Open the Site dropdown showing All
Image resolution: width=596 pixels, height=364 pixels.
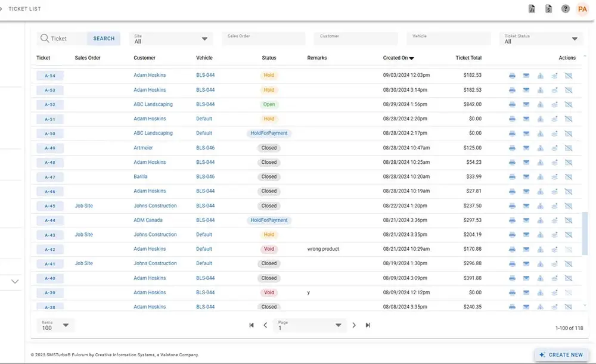170,39
